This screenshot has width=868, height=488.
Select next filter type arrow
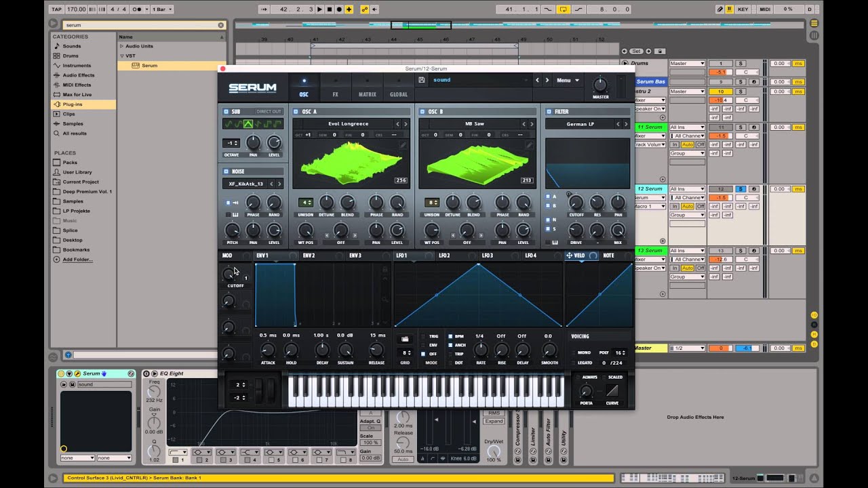626,124
